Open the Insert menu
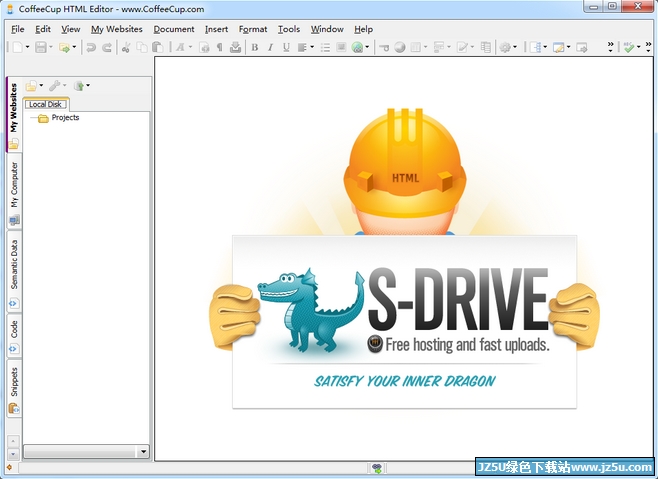The height and width of the screenshot is (479, 658). pyautogui.click(x=216, y=29)
